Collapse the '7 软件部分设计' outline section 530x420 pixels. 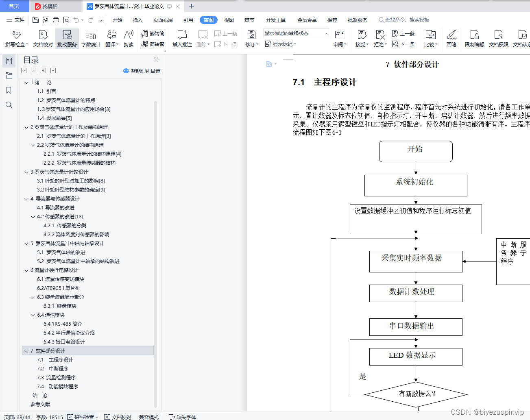(x=26, y=351)
